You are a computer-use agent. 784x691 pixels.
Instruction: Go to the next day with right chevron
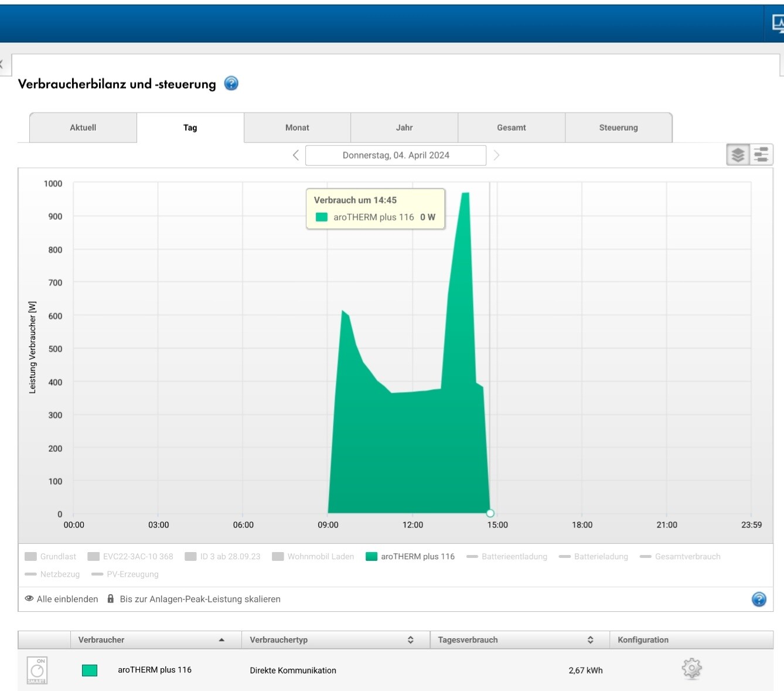point(496,155)
